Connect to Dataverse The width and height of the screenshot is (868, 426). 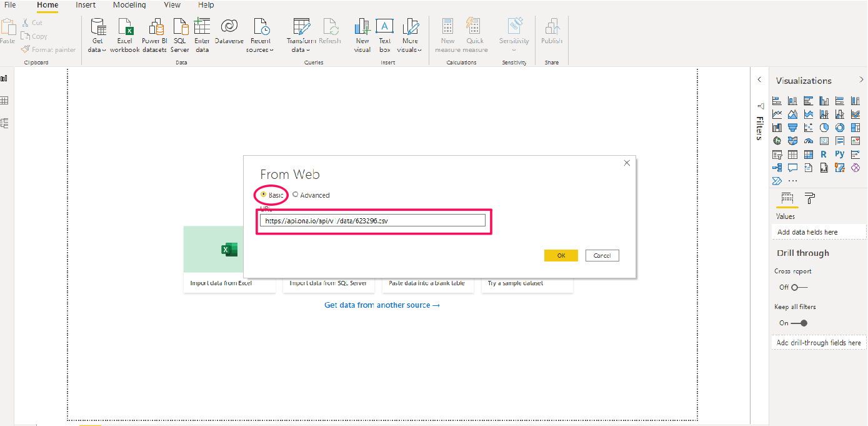[229, 33]
